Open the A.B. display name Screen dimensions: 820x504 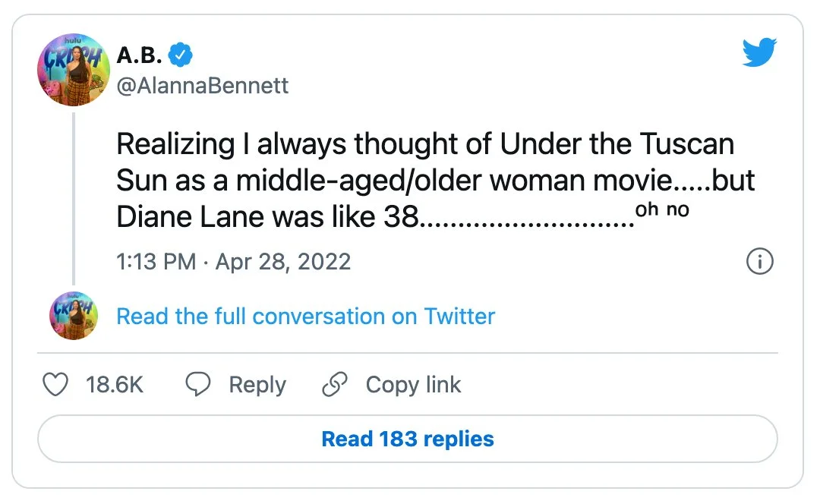click(140, 55)
